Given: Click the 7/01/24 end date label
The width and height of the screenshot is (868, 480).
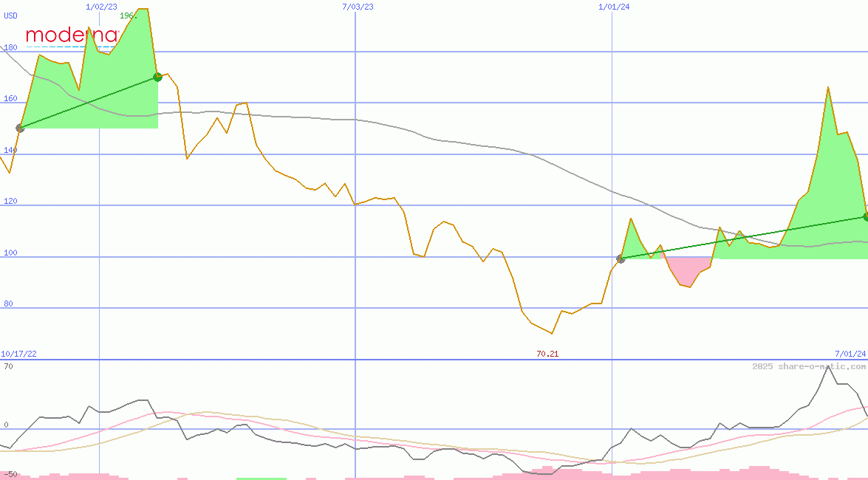Looking at the screenshot, I should pyautogui.click(x=850, y=354).
